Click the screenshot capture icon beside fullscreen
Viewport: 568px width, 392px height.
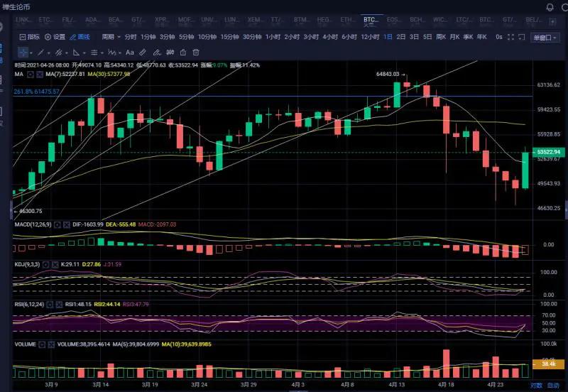[522, 37]
